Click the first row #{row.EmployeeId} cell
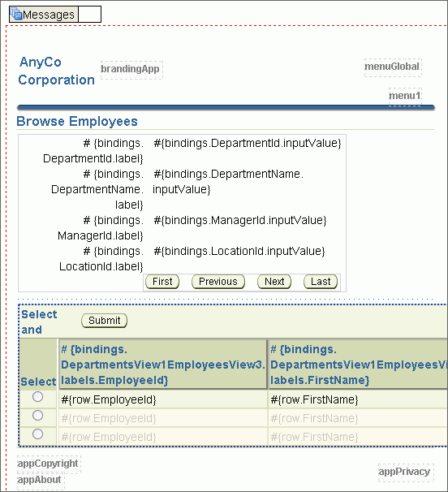The image size is (448, 492). [x=163, y=399]
